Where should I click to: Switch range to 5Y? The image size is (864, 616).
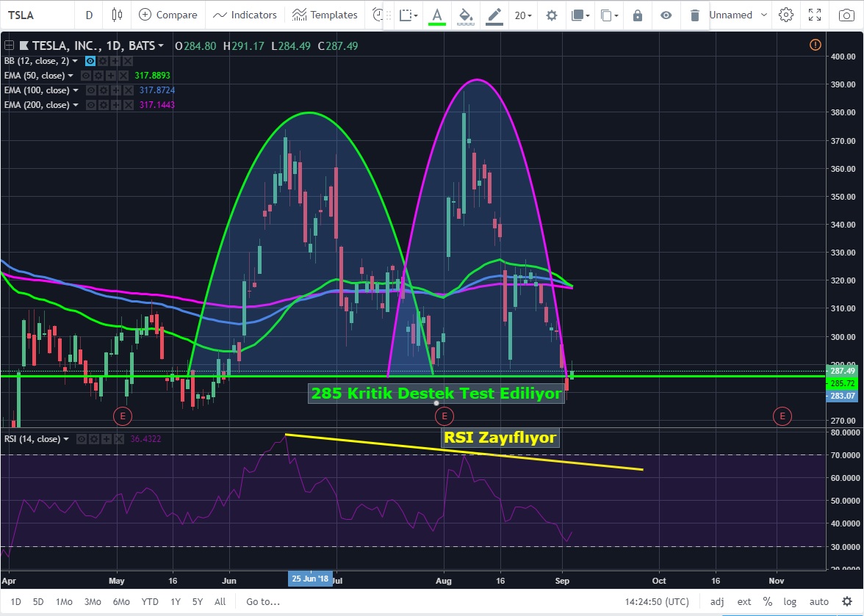(197, 602)
